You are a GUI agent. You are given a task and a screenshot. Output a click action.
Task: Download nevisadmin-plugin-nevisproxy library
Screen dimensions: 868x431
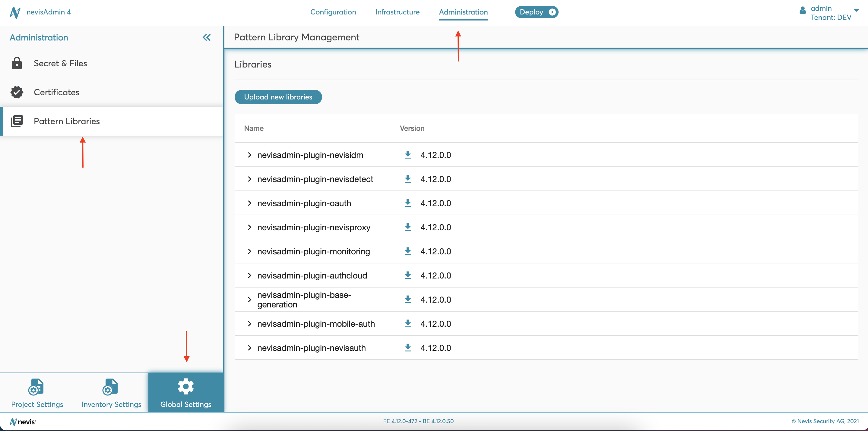(408, 227)
